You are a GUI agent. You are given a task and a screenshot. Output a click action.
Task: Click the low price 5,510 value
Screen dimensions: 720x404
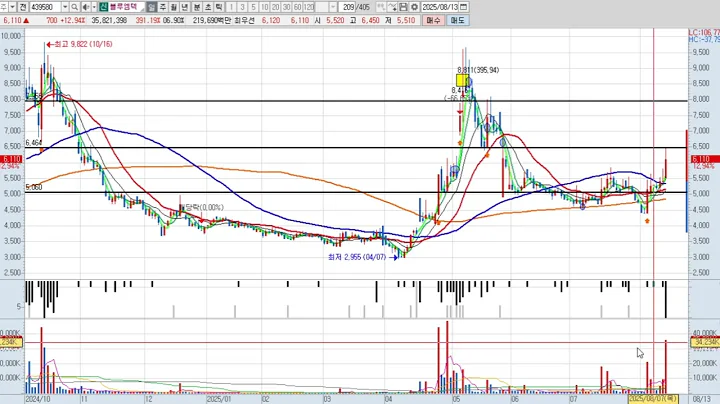click(406, 20)
